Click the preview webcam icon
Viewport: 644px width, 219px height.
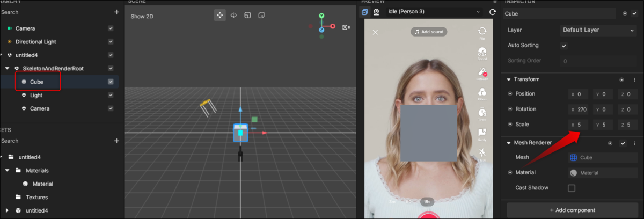(377, 12)
